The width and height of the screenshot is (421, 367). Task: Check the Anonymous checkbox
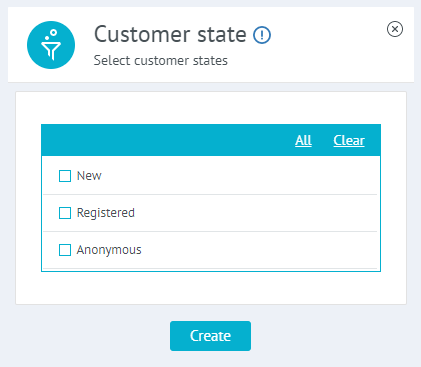tap(65, 250)
